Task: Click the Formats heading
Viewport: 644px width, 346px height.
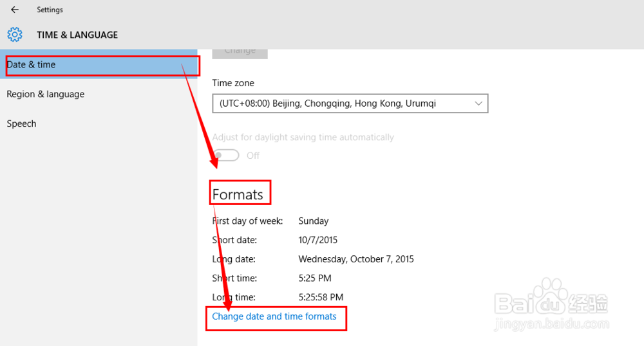Action: point(238,194)
